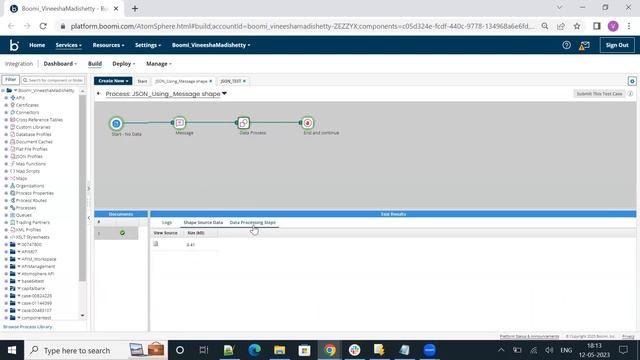The width and height of the screenshot is (640, 360).
Task: Open Chrome profile avatar
Action: click(613, 26)
